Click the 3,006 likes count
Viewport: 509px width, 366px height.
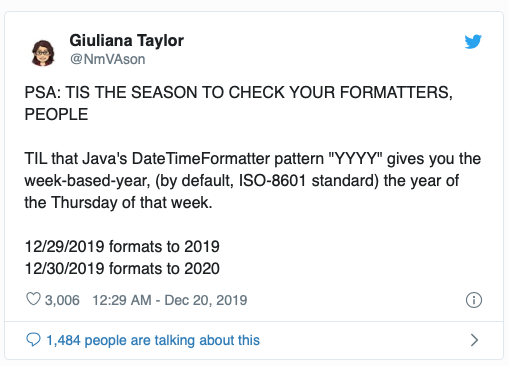point(62,300)
